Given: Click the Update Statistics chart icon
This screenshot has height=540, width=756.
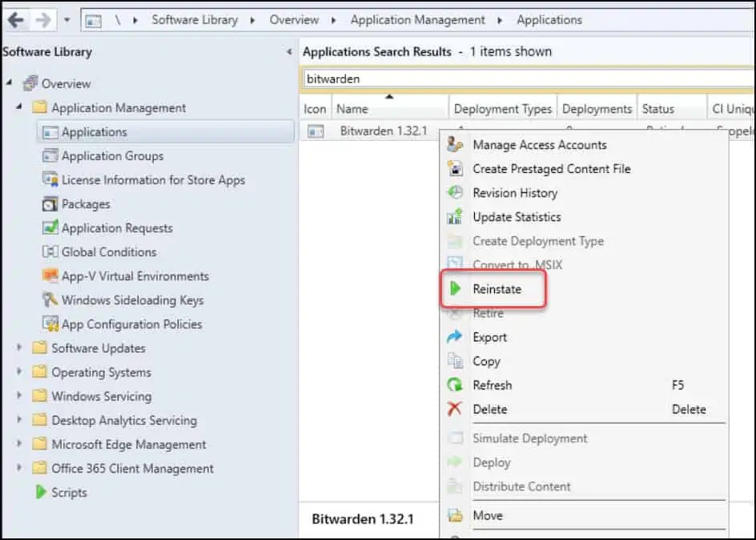Looking at the screenshot, I should [x=456, y=216].
